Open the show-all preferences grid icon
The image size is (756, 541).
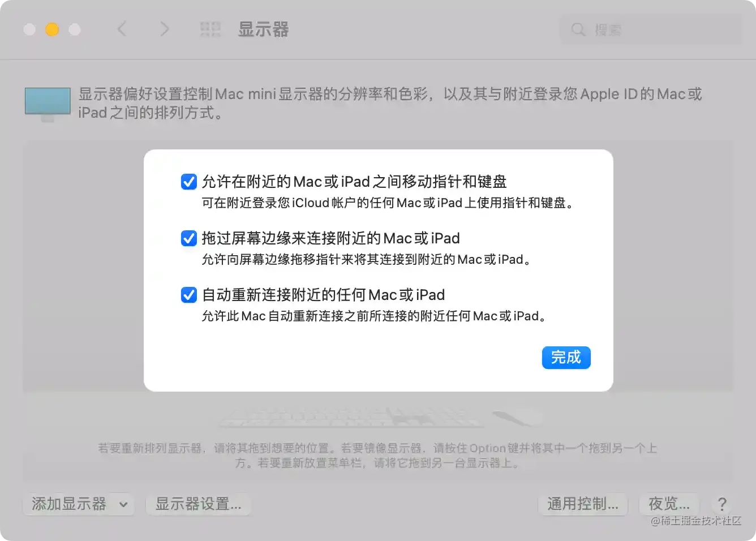[x=211, y=29]
